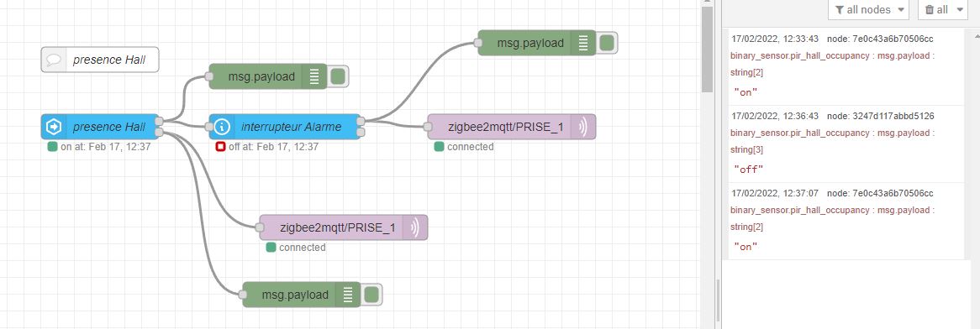The height and width of the screenshot is (329, 980).
Task: Toggle the top-right msg.payload debug node button
Action: (606, 43)
